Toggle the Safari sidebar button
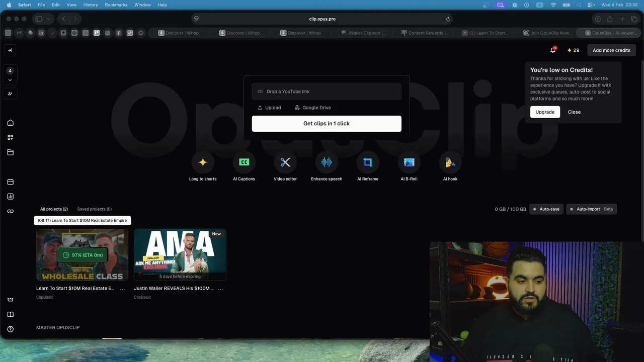This screenshot has width=644, height=362. tap(39, 19)
